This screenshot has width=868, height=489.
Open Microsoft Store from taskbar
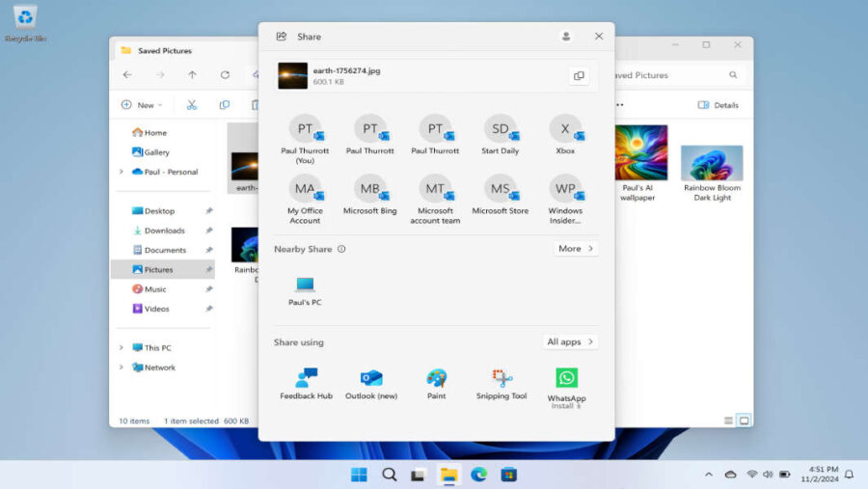pyautogui.click(x=508, y=475)
